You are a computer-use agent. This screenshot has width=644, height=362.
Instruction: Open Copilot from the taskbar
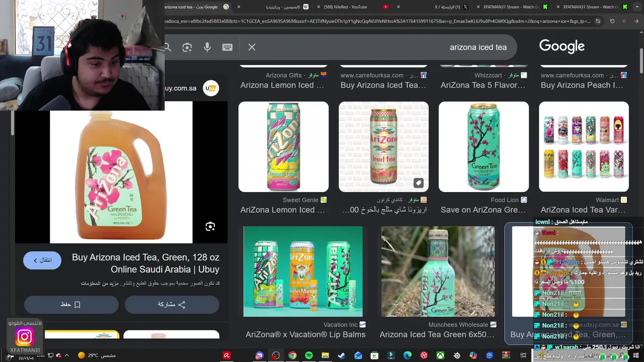pyautogui.click(x=473, y=355)
